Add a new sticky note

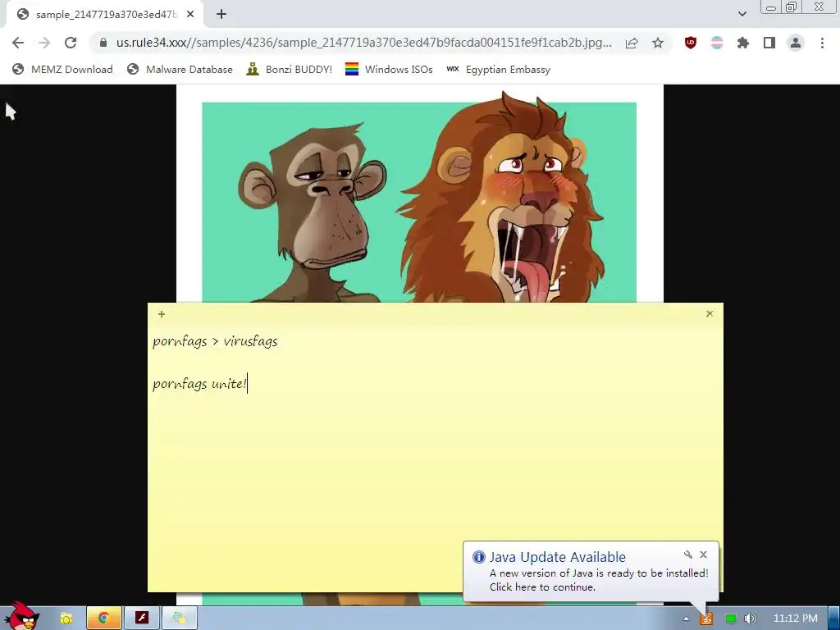click(162, 314)
